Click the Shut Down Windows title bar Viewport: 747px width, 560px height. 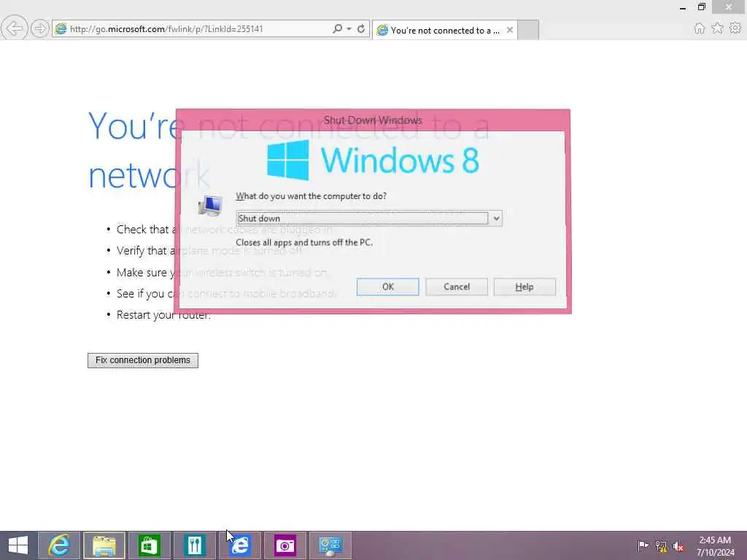click(x=373, y=120)
